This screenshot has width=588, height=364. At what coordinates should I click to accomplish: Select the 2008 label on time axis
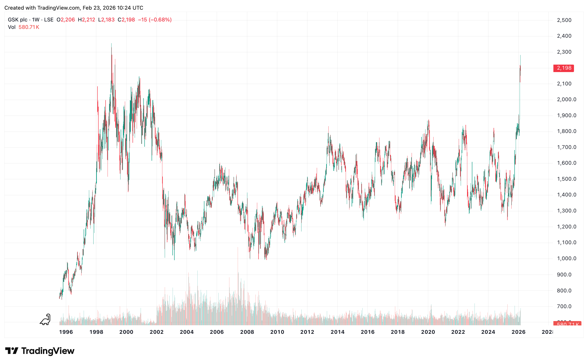tap(247, 332)
